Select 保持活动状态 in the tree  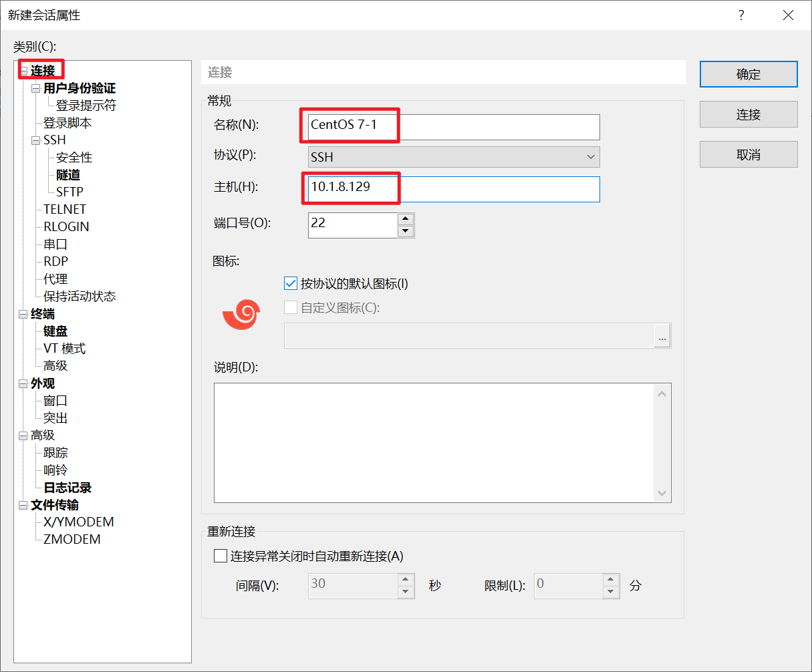80,297
